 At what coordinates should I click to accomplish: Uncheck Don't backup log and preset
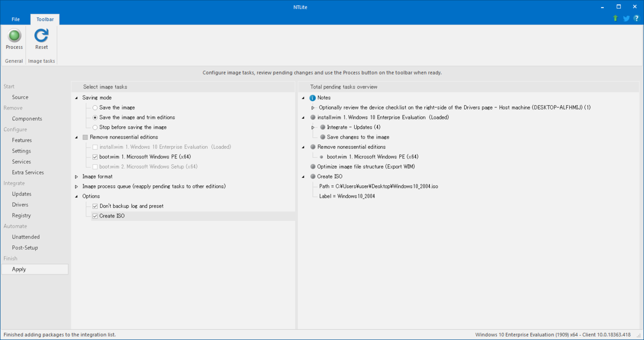coord(95,206)
